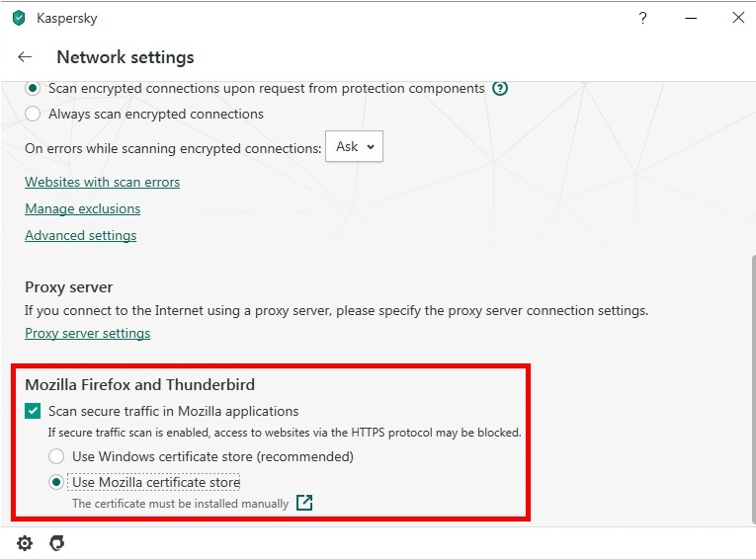Viewport: 756px width, 559px height.
Task: Open Websites with scan errors link
Action: 102,182
